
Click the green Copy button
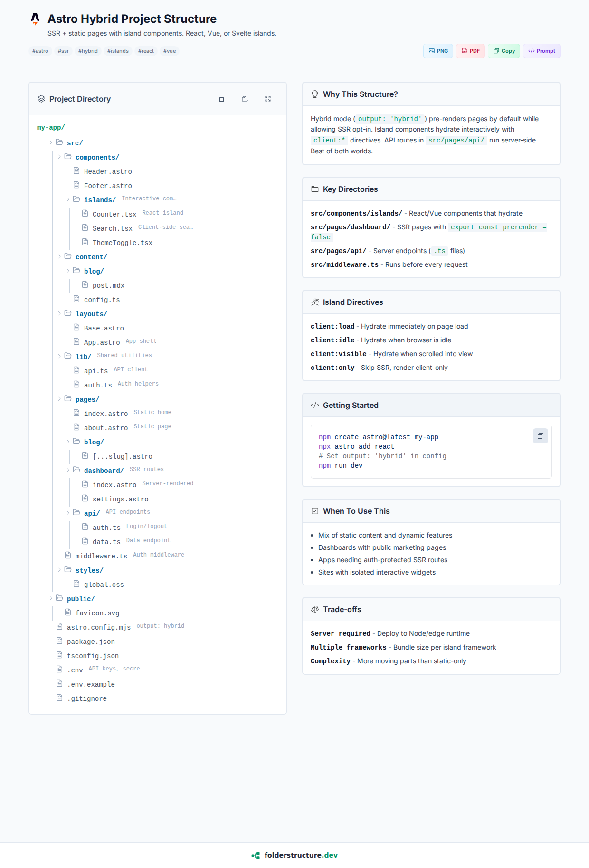[x=504, y=51]
